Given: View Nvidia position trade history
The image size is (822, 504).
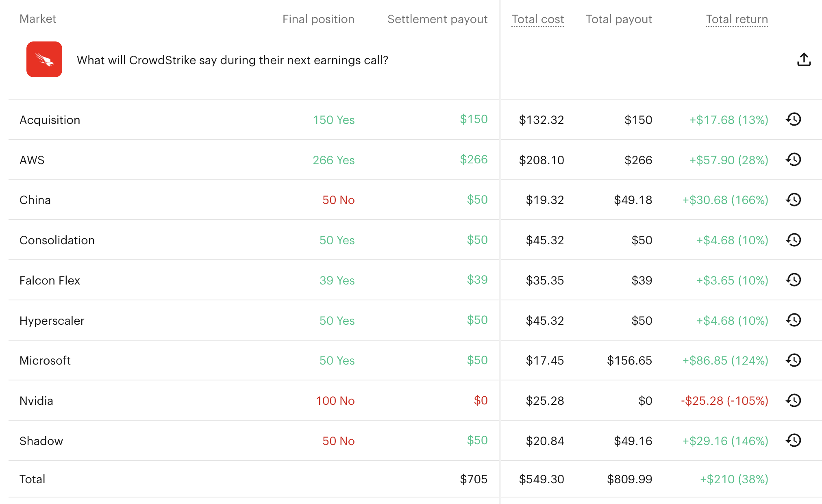Looking at the screenshot, I should pyautogui.click(x=793, y=401).
